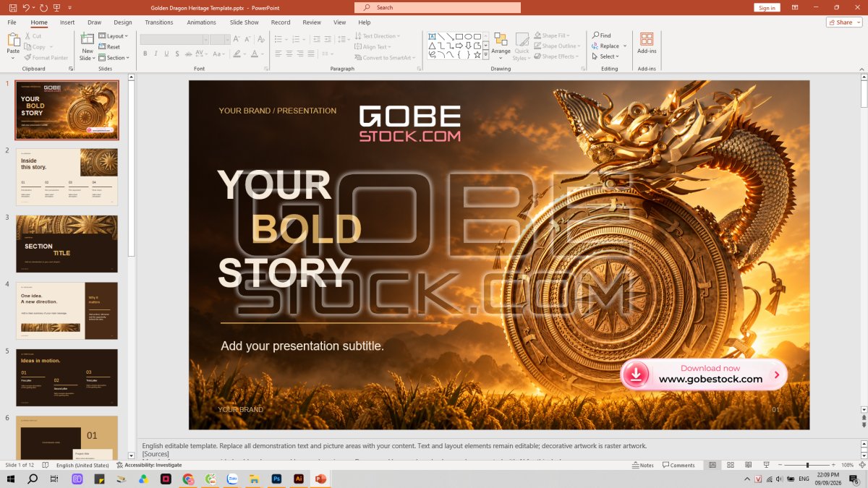Click the Zoom Out minus button
868x488 pixels.
pyautogui.click(x=781, y=465)
